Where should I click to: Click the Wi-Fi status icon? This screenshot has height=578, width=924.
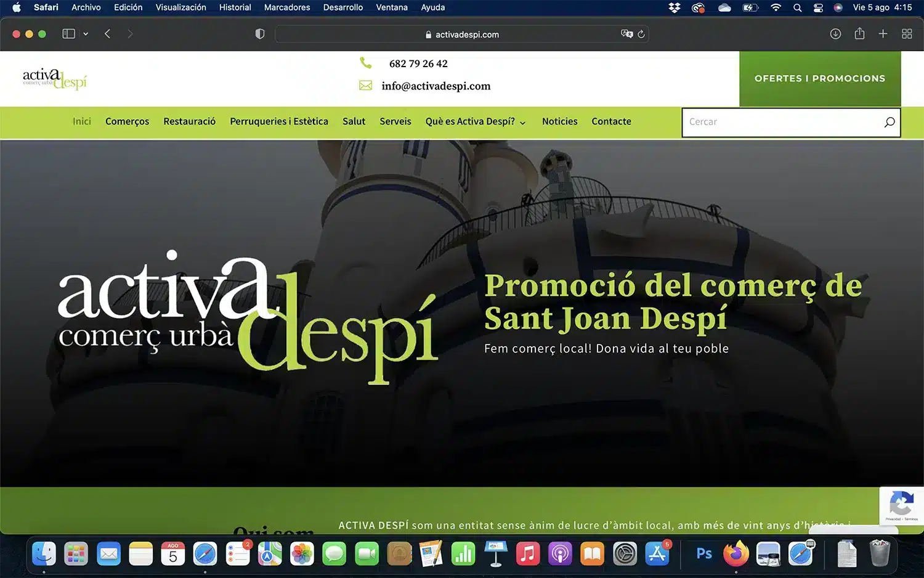click(x=776, y=7)
